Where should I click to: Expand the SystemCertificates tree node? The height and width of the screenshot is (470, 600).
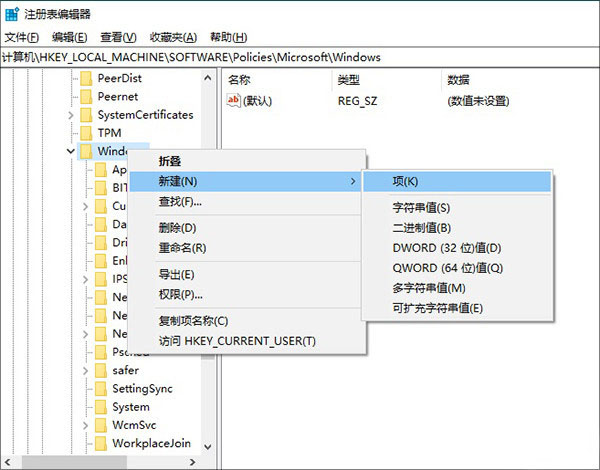tap(71, 115)
